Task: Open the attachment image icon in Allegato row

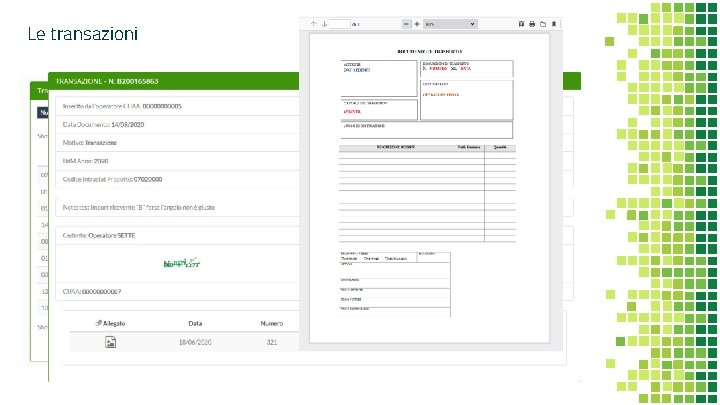Action: pos(110,342)
